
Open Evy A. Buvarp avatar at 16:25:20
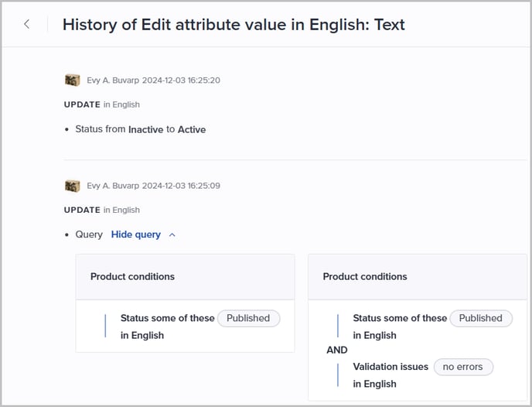click(72, 80)
